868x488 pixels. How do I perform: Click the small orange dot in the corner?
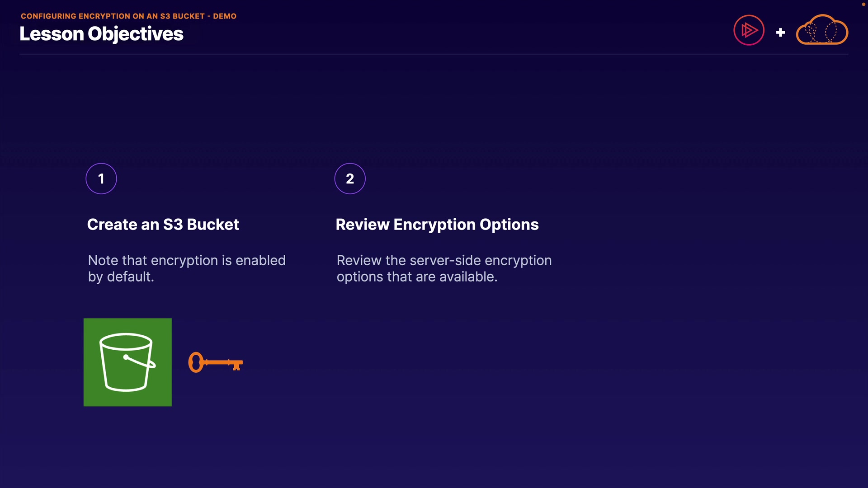pos(863,4)
